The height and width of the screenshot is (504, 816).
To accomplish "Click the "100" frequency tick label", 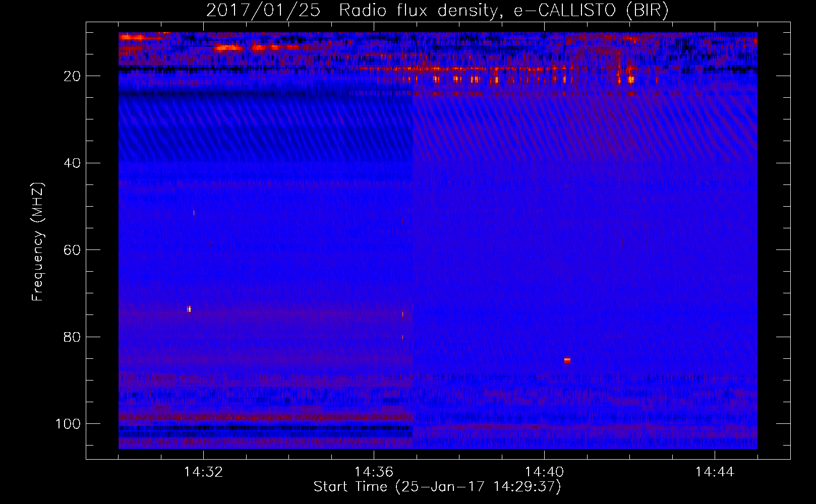I will click(68, 424).
